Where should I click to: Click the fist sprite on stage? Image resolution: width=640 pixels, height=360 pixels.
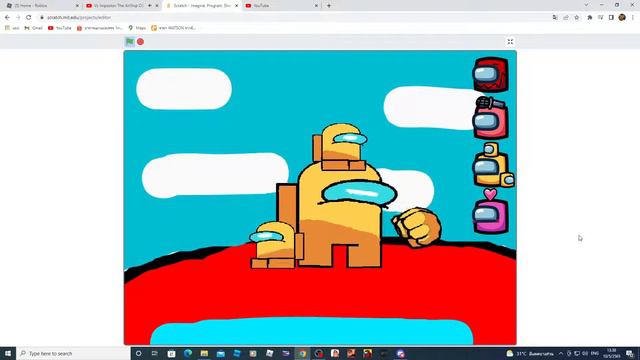pos(416,227)
